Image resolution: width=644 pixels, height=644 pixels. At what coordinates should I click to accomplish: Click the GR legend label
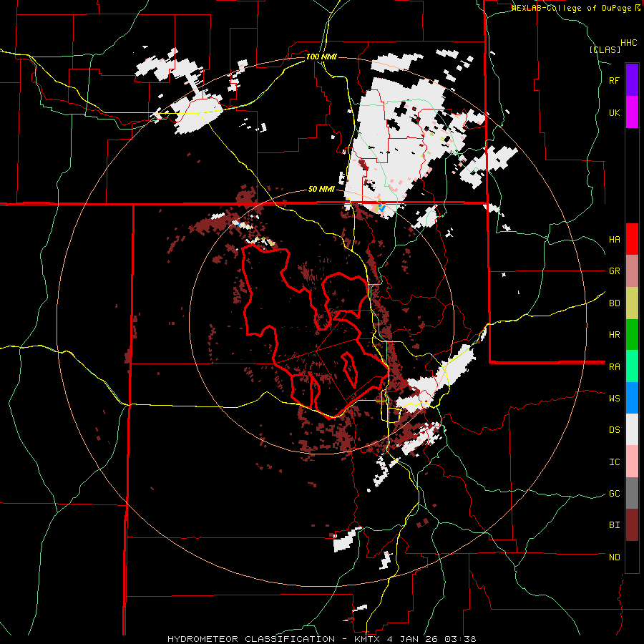tap(615, 271)
